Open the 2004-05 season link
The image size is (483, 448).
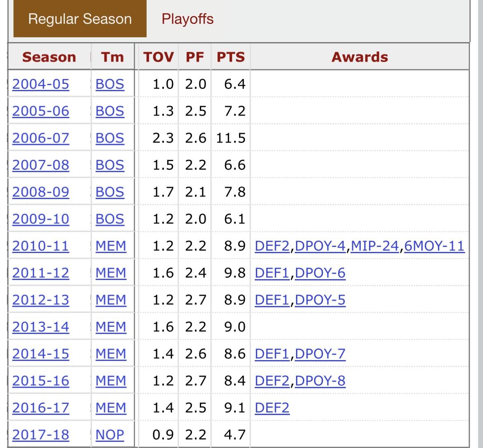pos(40,84)
